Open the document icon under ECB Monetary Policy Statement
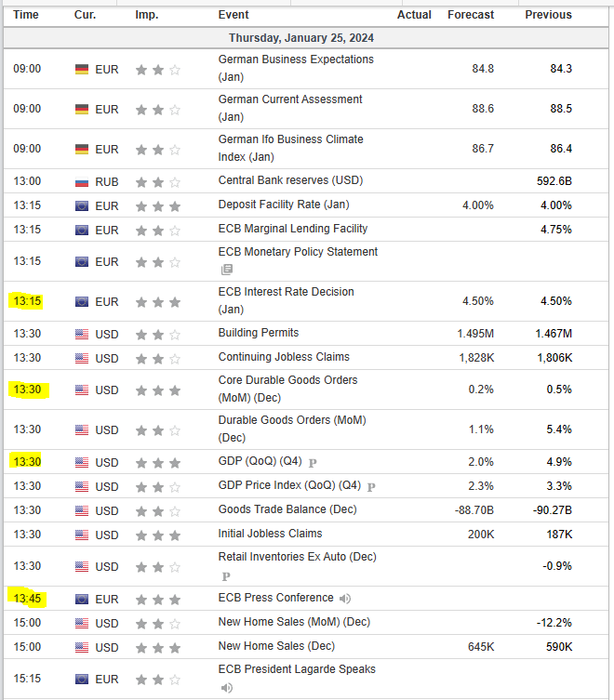The width and height of the screenshot is (614, 700). pyautogui.click(x=227, y=270)
